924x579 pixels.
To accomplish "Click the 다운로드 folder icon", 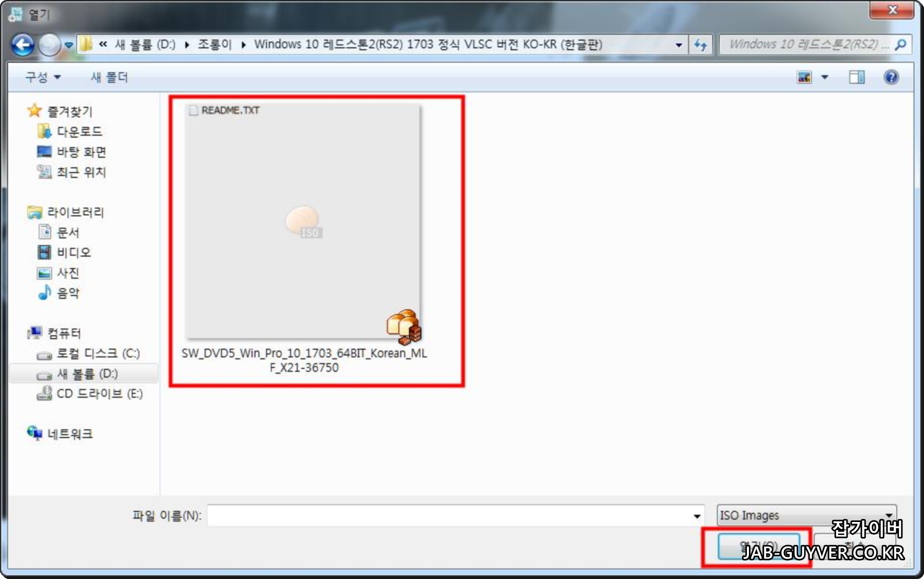I will click(44, 131).
